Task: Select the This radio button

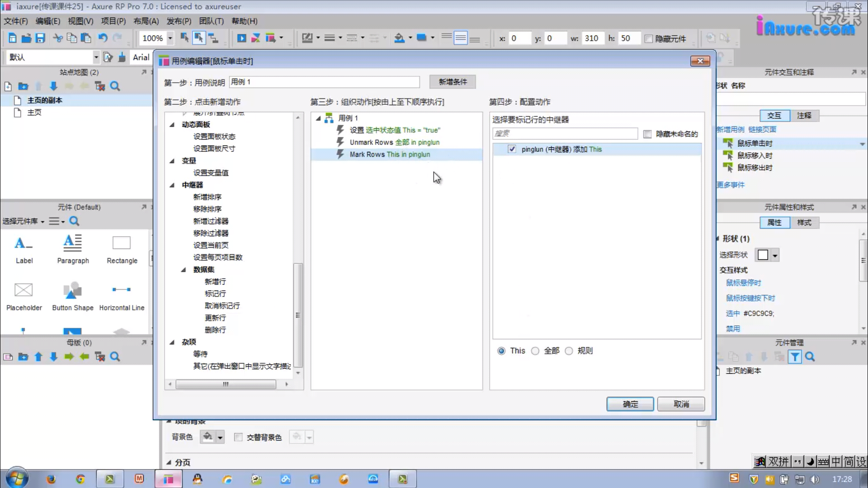Action: (501, 351)
